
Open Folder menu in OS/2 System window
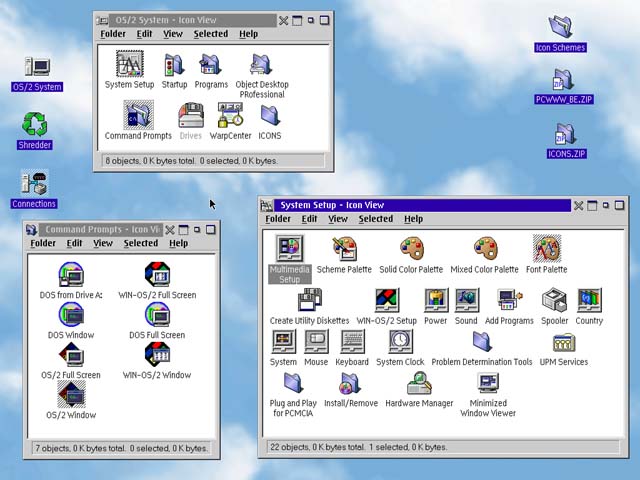(x=113, y=34)
